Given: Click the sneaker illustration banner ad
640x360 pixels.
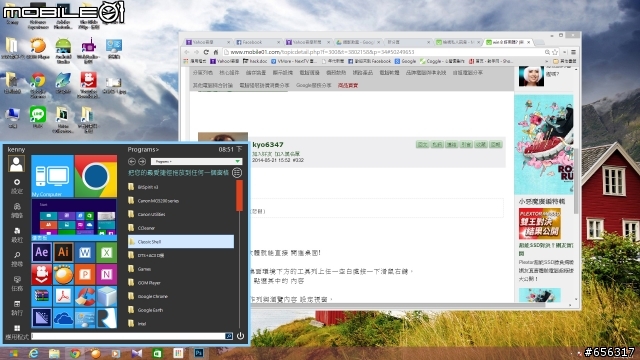Looking at the screenshot, I should [x=544, y=144].
